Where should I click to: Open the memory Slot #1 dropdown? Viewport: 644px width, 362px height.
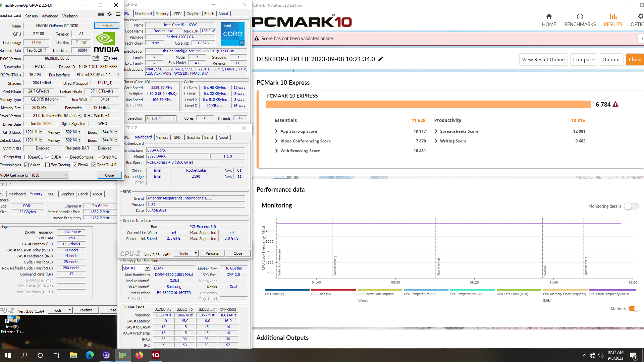coord(136,268)
